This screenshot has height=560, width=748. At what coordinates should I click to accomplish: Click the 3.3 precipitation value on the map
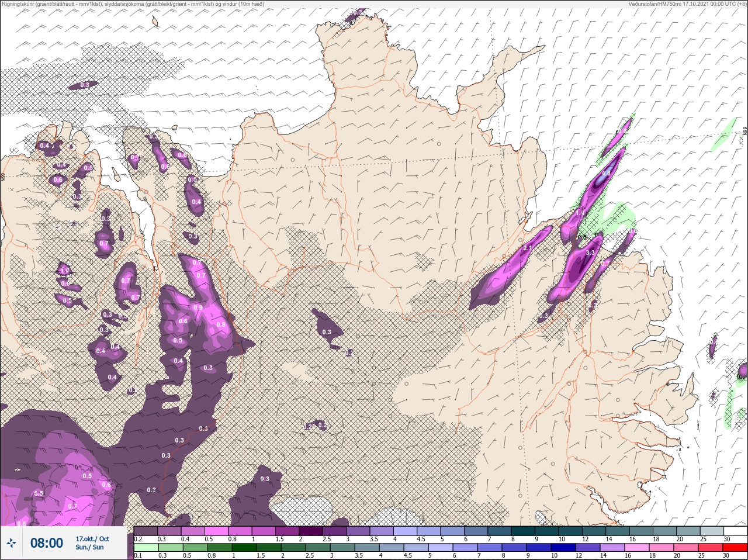pyautogui.click(x=590, y=253)
